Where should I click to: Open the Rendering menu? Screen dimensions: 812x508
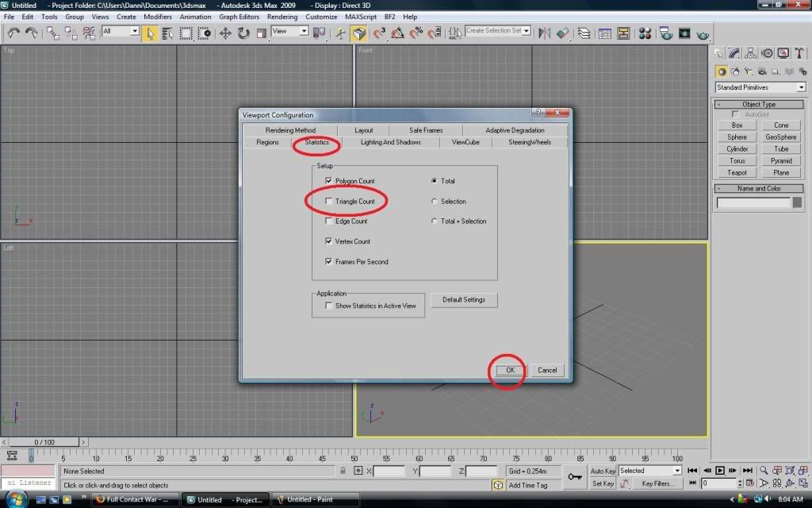(282, 17)
